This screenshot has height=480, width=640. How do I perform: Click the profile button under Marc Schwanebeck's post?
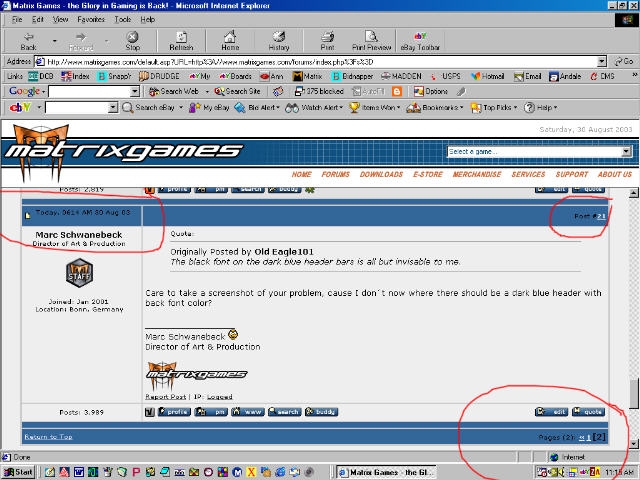174,412
